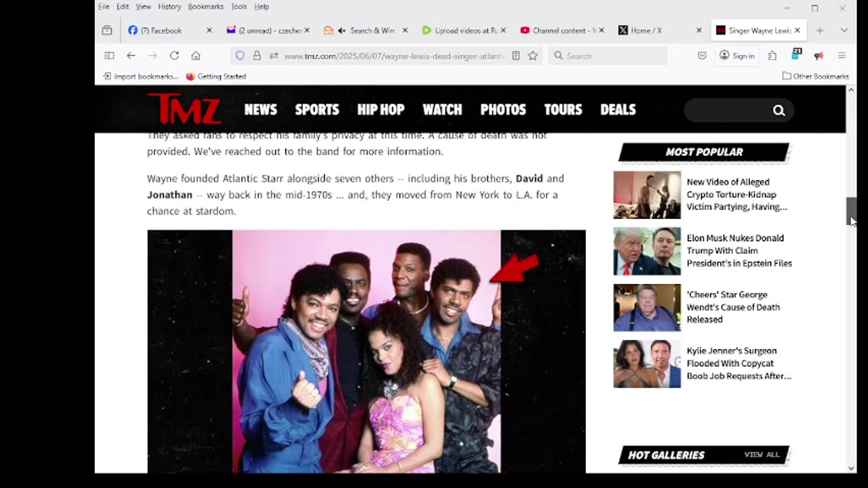Open Kylie Jenner's Surgeon article headline
Screen dimensions: 868x488
point(739,363)
